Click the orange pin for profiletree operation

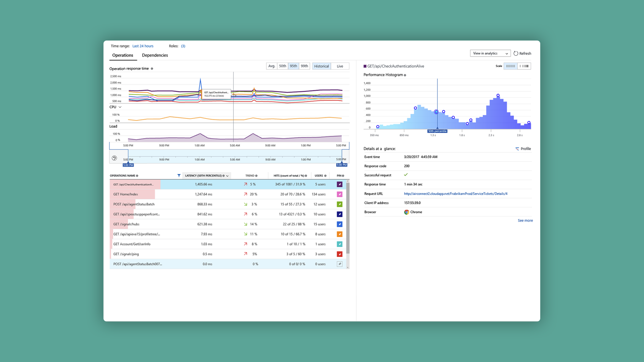pyautogui.click(x=340, y=234)
